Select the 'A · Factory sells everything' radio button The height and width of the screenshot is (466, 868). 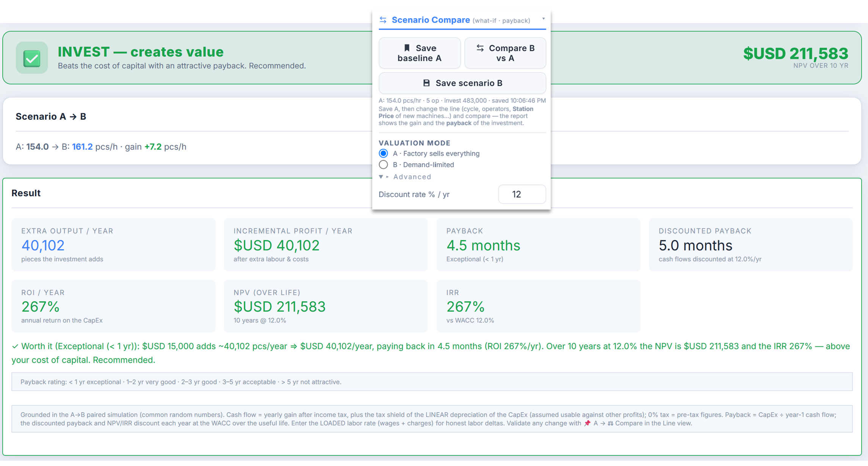pyautogui.click(x=383, y=153)
